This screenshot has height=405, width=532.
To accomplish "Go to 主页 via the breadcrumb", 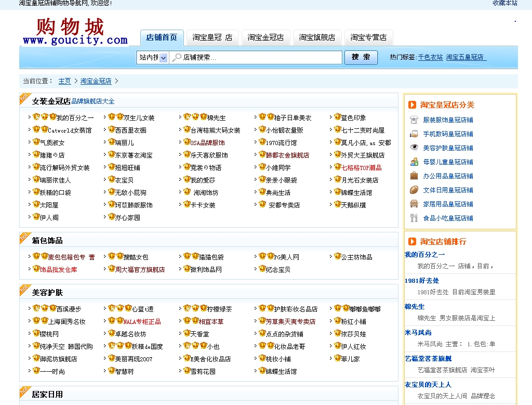I will [x=64, y=81].
